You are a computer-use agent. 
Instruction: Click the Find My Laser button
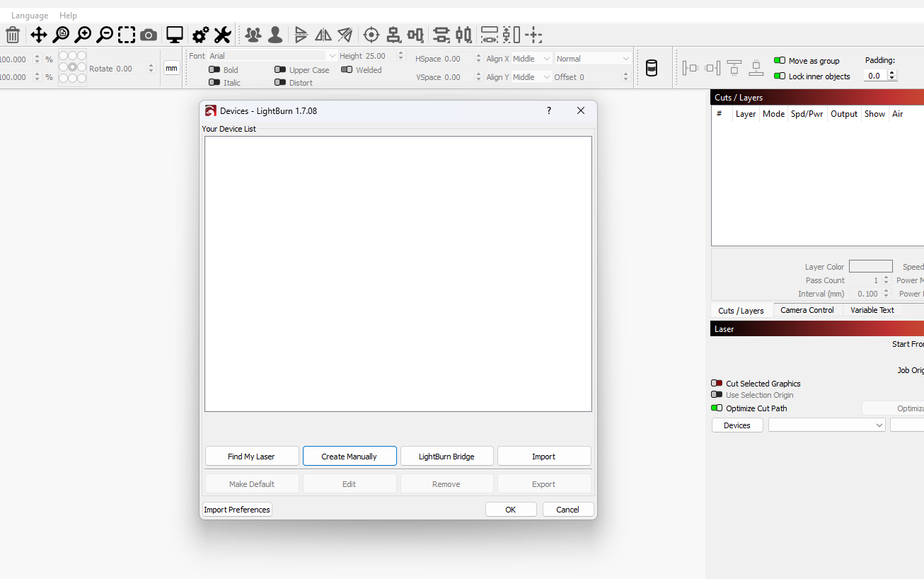click(x=251, y=457)
